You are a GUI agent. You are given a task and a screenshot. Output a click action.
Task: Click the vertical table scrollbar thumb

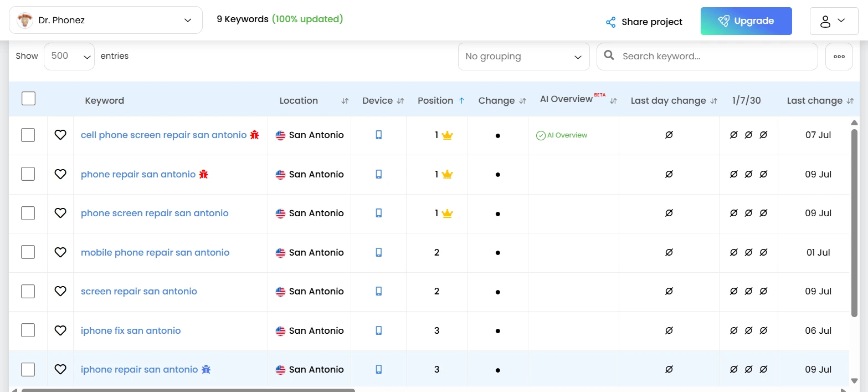pos(854,223)
